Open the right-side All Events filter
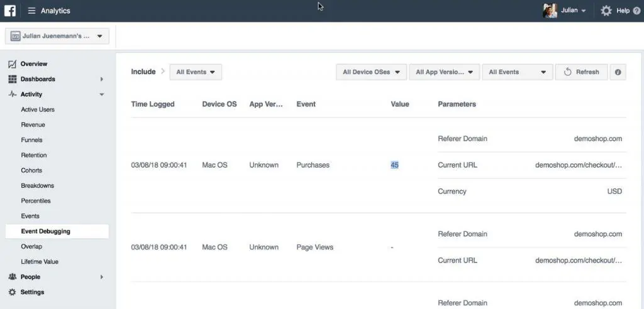The height and width of the screenshot is (309, 644). click(x=518, y=72)
